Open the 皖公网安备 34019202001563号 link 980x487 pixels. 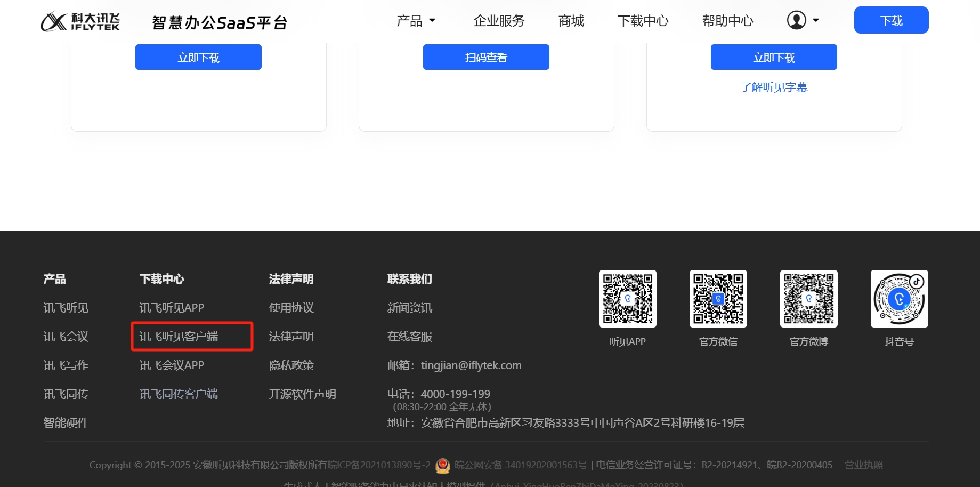(521, 465)
